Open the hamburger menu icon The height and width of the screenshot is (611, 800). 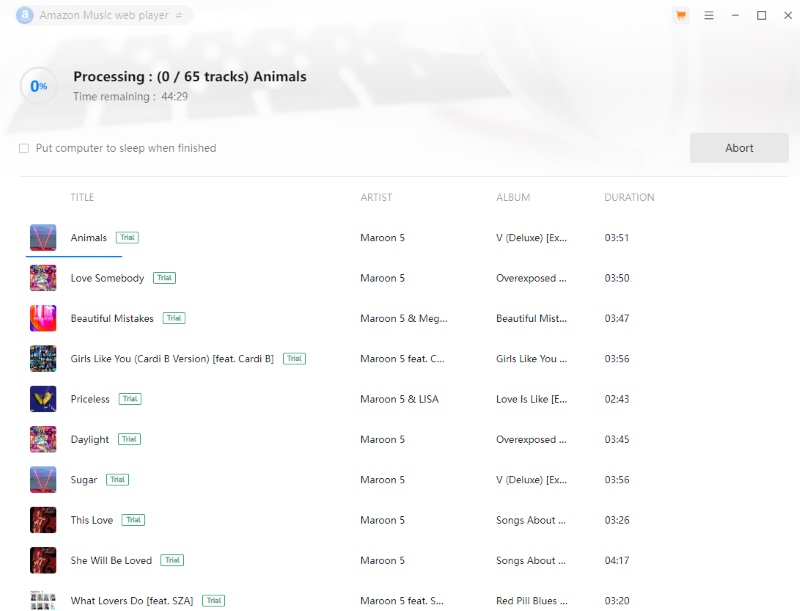click(709, 15)
